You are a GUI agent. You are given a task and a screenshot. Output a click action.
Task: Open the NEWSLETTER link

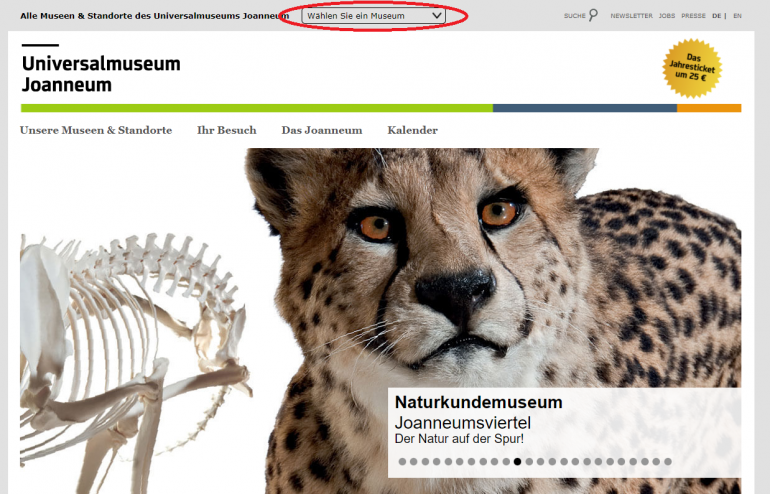coord(631,16)
